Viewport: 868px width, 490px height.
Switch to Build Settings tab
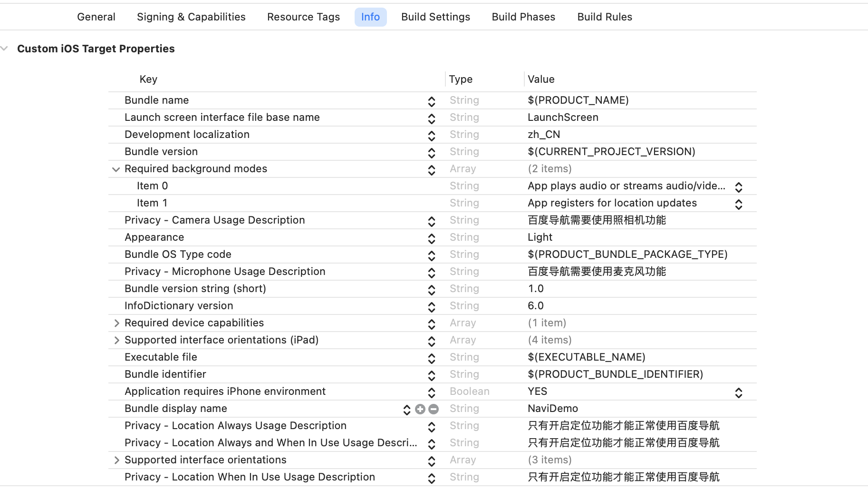(435, 17)
